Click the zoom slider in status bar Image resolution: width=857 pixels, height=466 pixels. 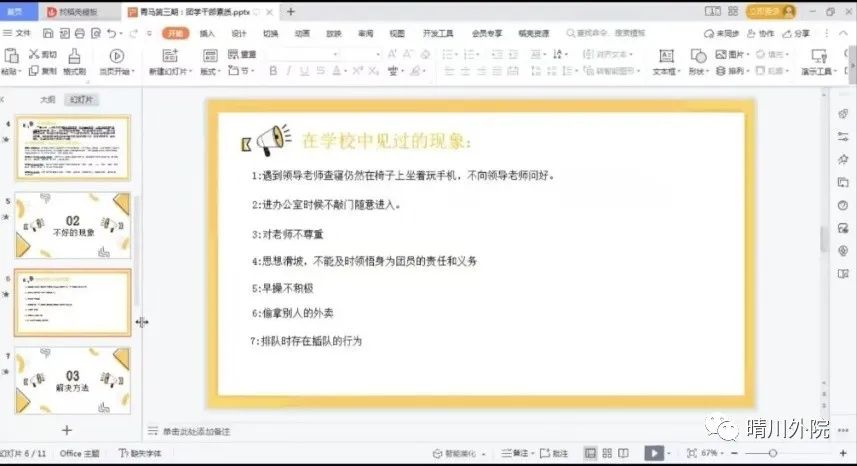point(773,453)
